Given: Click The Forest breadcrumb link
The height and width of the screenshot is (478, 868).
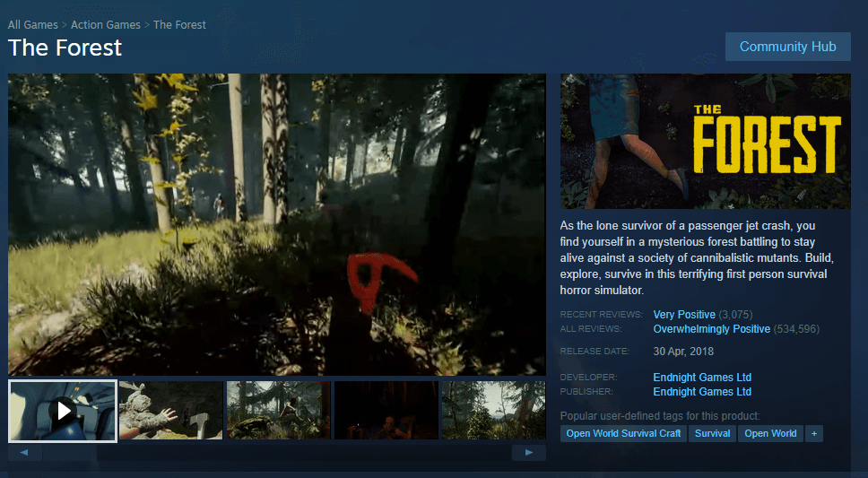Looking at the screenshot, I should point(179,25).
